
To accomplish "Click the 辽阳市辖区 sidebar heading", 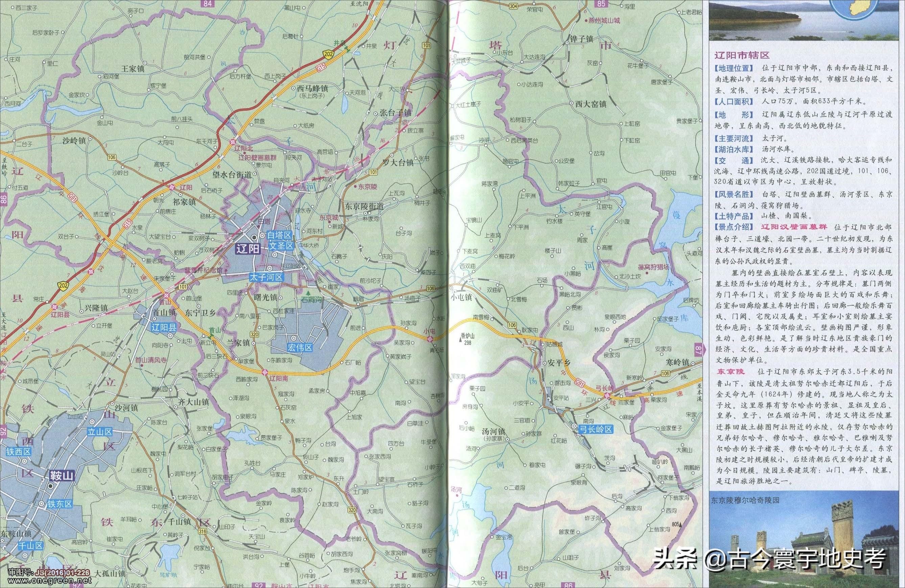I will 742,55.
